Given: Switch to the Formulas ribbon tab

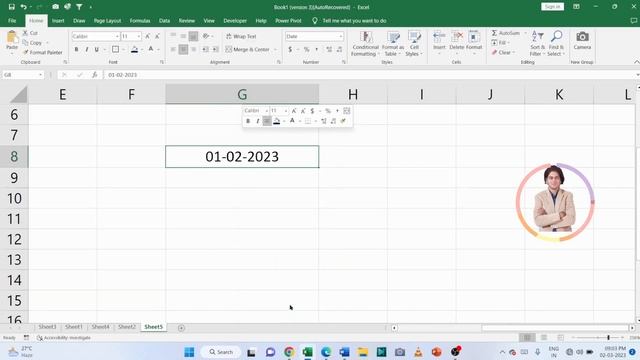Looking at the screenshot, I should (140, 20).
